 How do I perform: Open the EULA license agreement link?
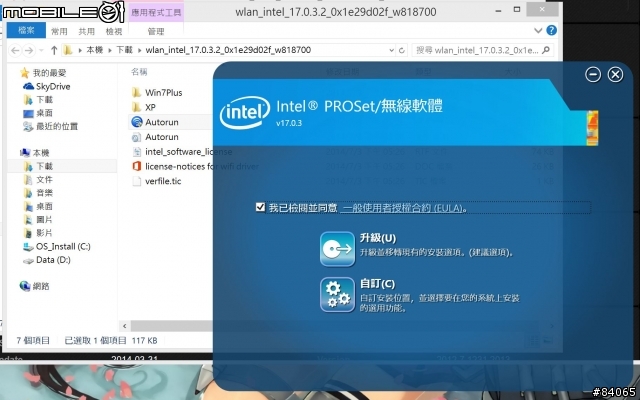403,208
